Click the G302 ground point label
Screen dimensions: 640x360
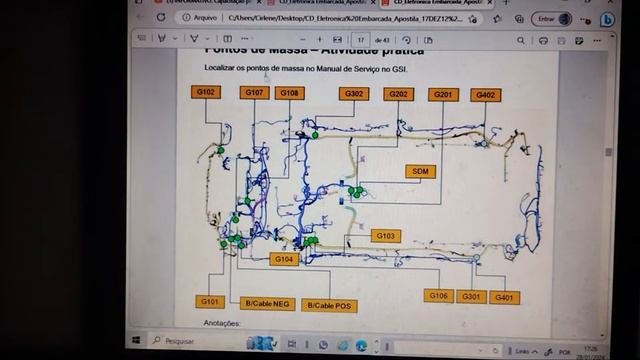coord(354,93)
